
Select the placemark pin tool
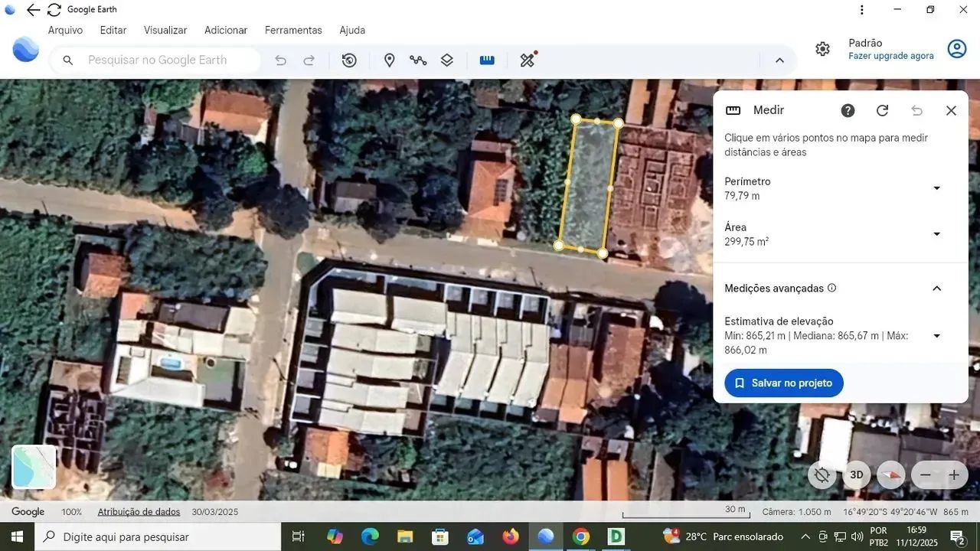pos(390,60)
